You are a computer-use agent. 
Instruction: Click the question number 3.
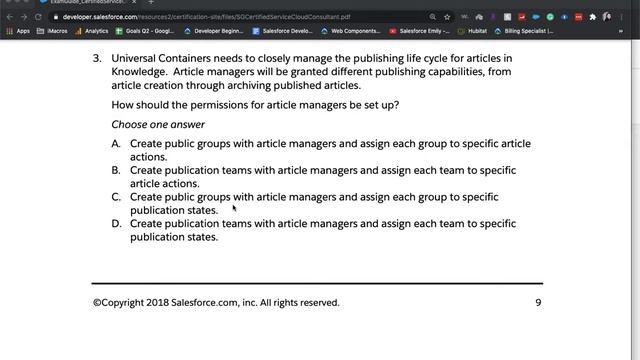tap(97, 58)
